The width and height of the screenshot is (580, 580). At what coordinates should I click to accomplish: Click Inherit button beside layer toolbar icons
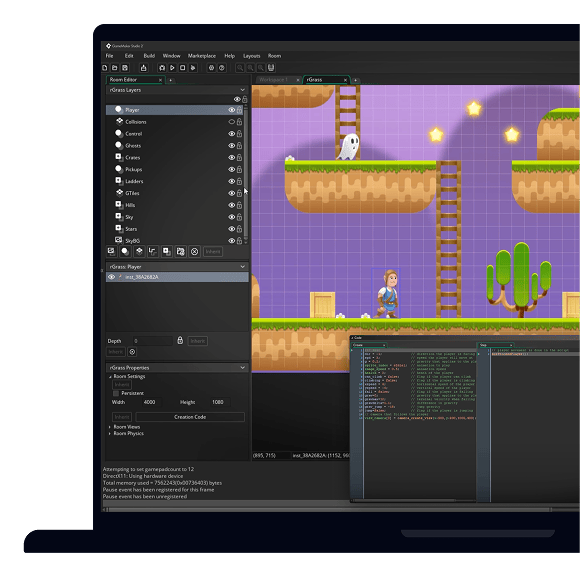(213, 252)
